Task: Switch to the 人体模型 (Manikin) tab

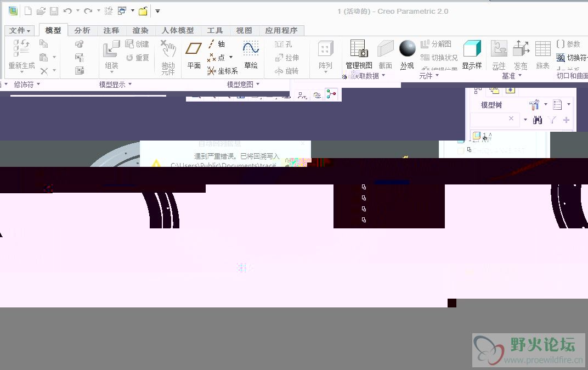Action: click(x=178, y=30)
